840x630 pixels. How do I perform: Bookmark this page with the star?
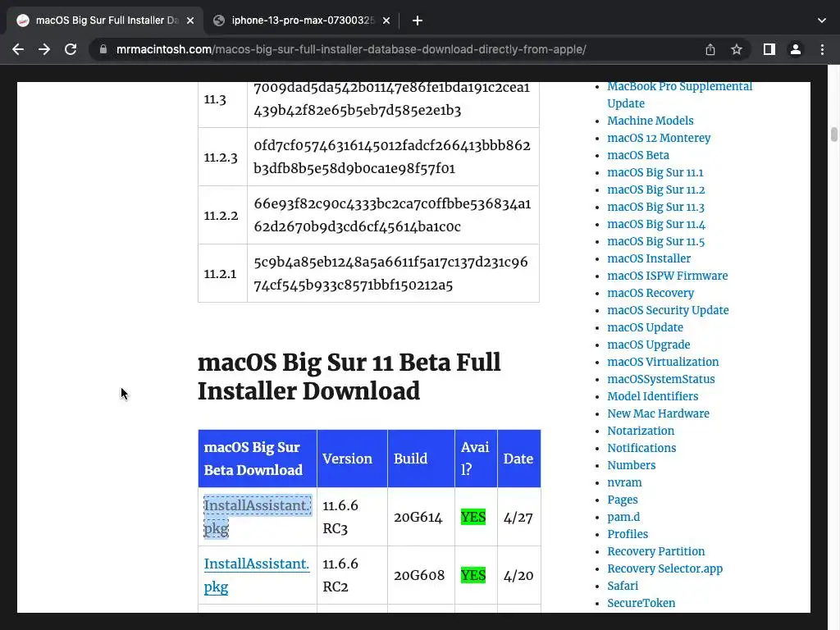(737, 49)
